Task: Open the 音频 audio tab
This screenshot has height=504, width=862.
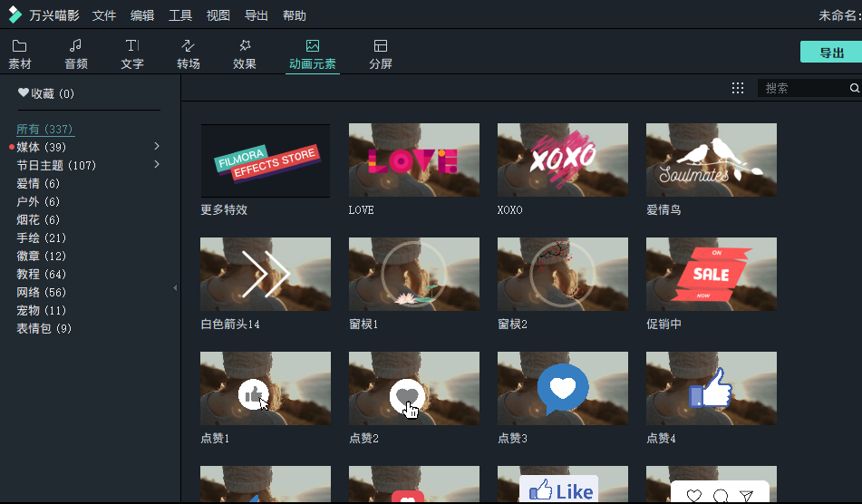Action: click(x=76, y=54)
